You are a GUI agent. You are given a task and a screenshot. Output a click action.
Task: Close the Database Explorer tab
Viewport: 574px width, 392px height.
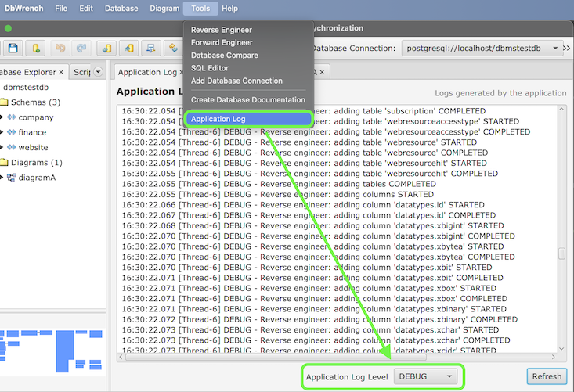pyautogui.click(x=61, y=72)
